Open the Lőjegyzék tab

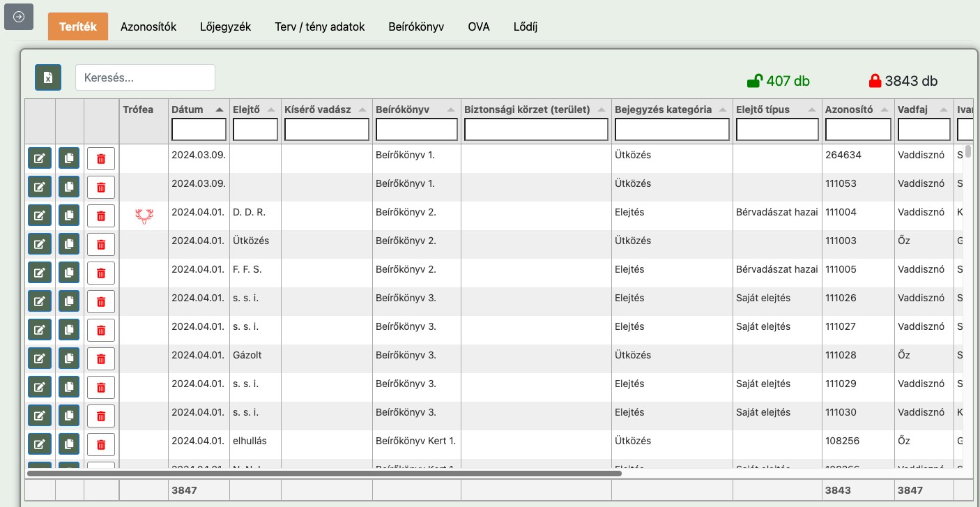point(225,27)
